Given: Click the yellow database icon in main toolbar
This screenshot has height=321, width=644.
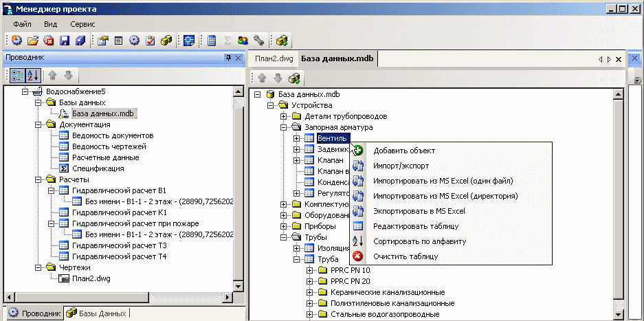Looking at the screenshot, I should tap(166, 41).
